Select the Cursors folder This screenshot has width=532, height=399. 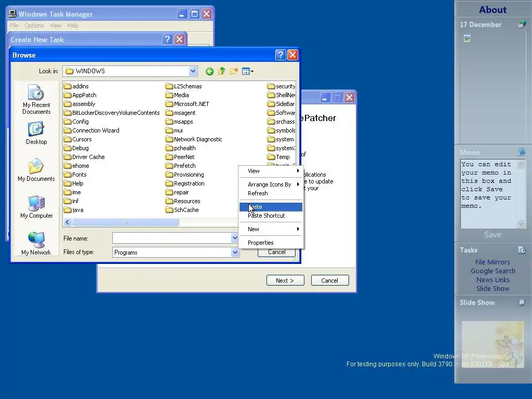tap(78, 139)
